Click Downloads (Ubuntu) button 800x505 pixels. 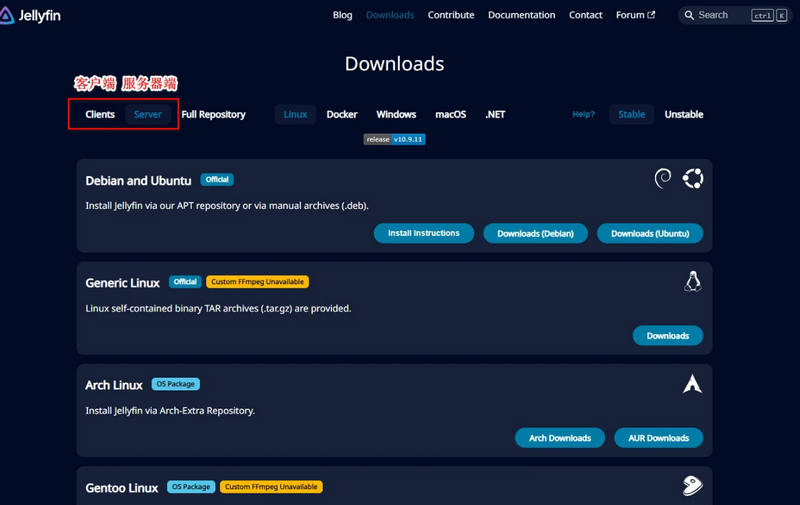[650, 233]
